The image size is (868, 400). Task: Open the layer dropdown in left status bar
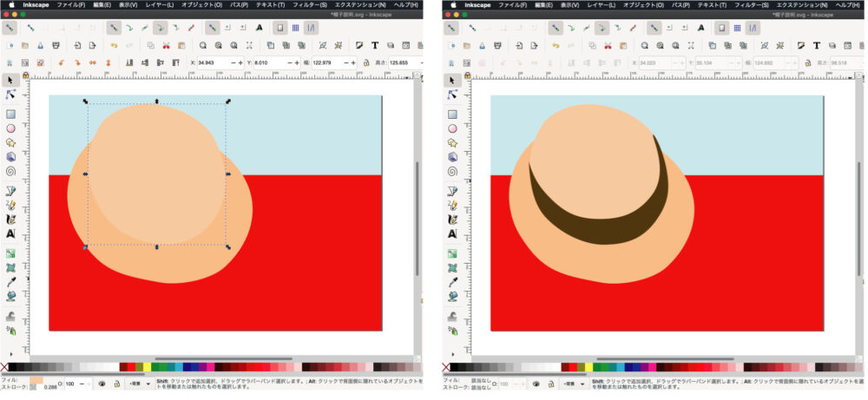138,383
